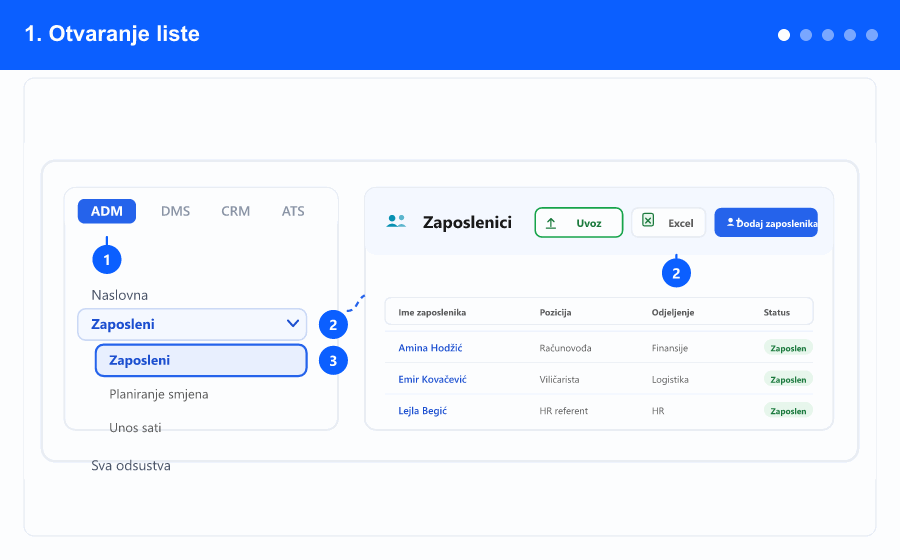Click Zaposlen badge in Emir Kovačević row
900x560 pixels.
788,379
